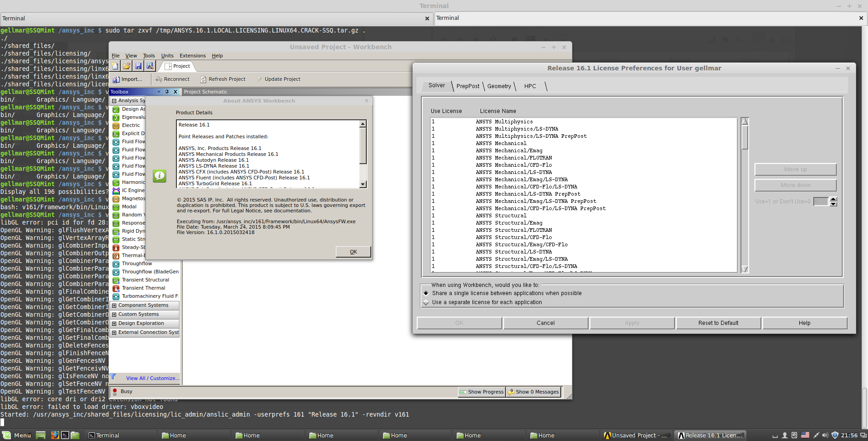The height and width of the screenshot is (441, 868).
Task: Click Show 0 Messages button in status bar
Action: (x=533, y=392)
